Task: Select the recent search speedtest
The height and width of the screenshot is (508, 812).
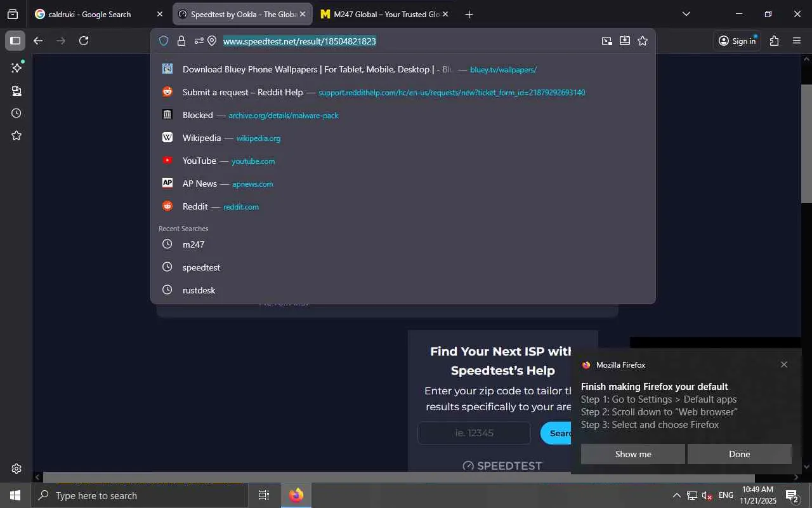Action: click(x=403, y=267)
